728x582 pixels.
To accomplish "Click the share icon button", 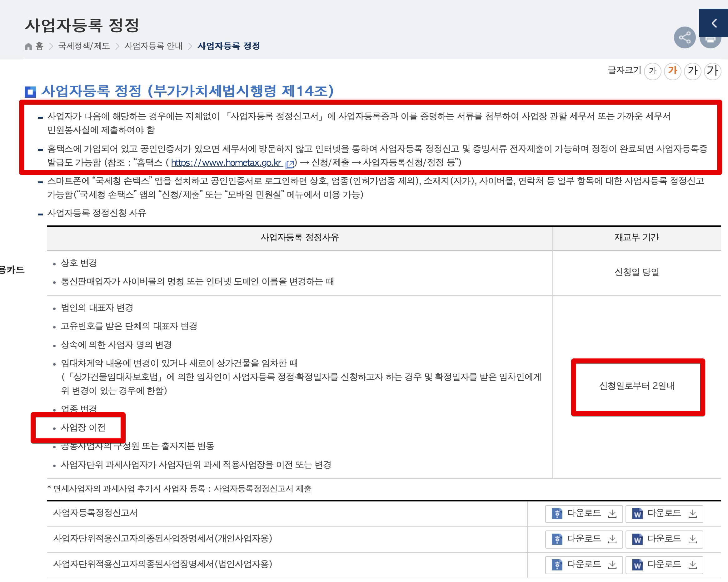I will [x=684, y=37].
